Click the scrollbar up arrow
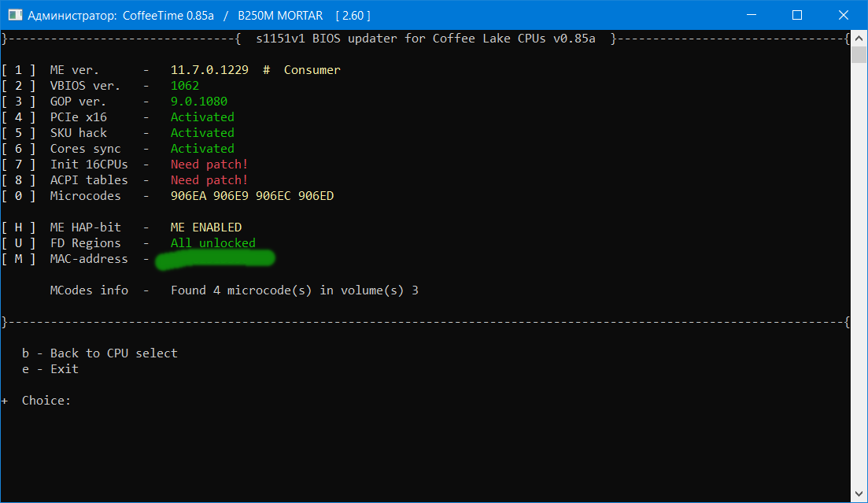Screen dimensions: 868x503 (859, 39)
